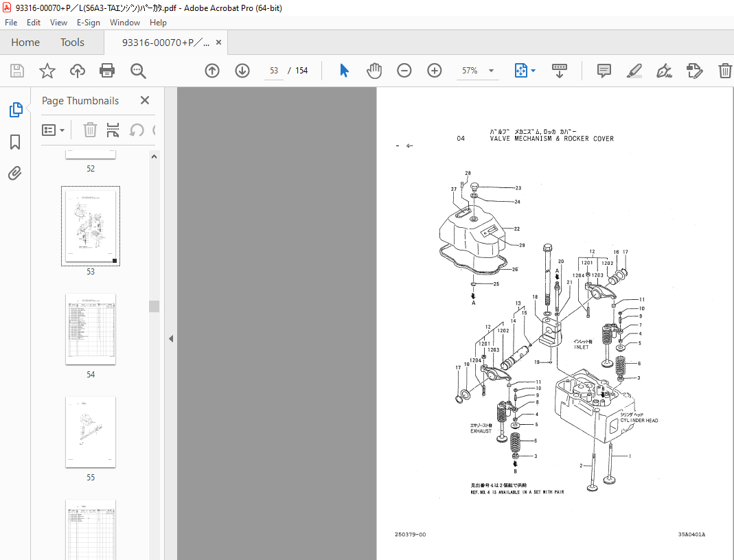Open the Sign document pen tool
Viewport: 734px width, 560px height.
tap(664, 71)
